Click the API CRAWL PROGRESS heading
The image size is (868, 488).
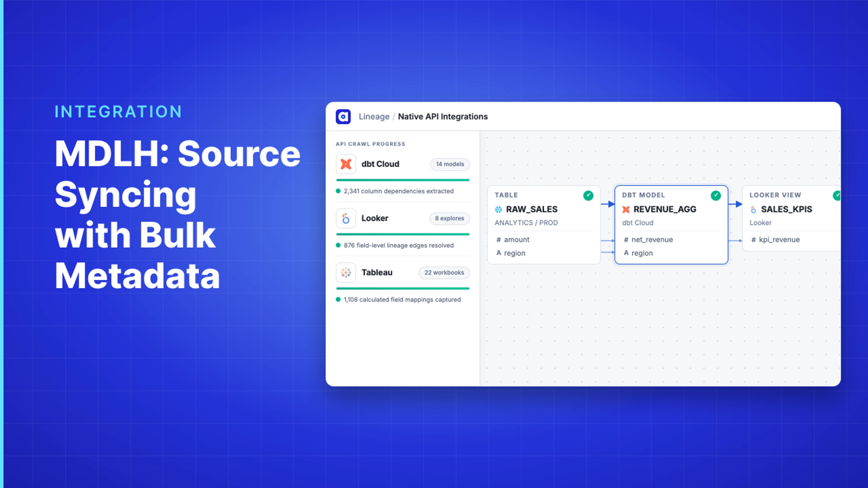[370, 144]
